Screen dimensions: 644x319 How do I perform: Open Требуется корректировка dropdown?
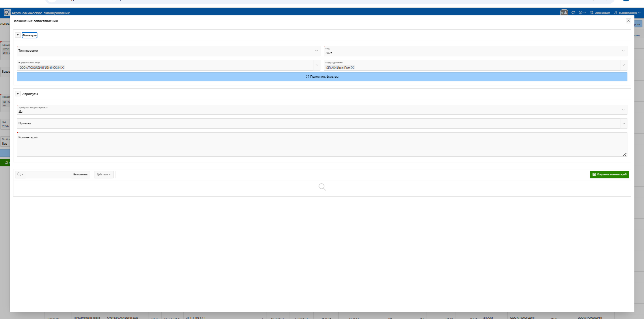[321, 110]
